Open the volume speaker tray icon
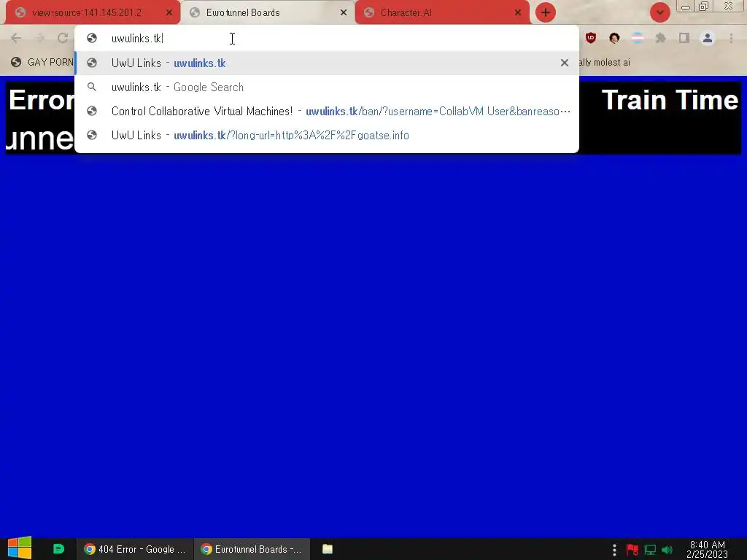747x560 pixels. coord(667,550)
